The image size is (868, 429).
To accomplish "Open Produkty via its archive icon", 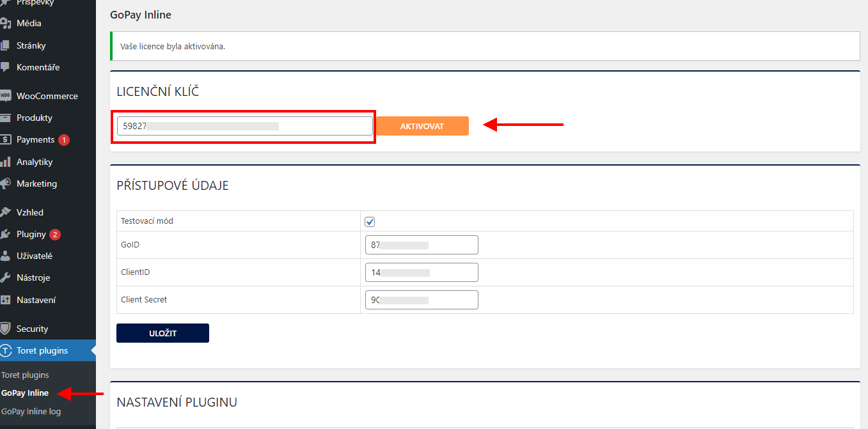I will tap(6, 118).
